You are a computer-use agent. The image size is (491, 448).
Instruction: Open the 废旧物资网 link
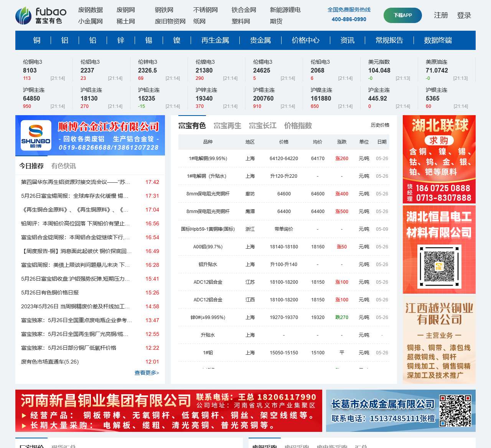[170, 21]
